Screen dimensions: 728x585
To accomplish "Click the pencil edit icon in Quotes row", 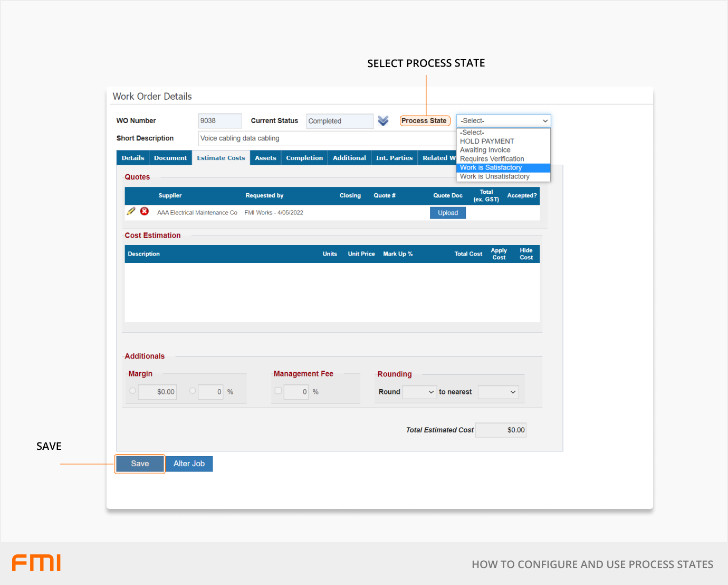I will coord(131,211).
